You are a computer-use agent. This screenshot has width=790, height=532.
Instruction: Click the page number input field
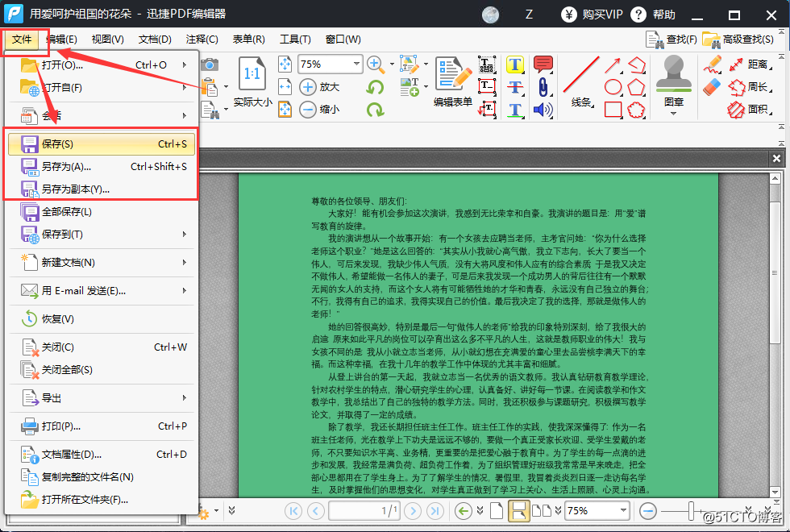click(364, 511)
